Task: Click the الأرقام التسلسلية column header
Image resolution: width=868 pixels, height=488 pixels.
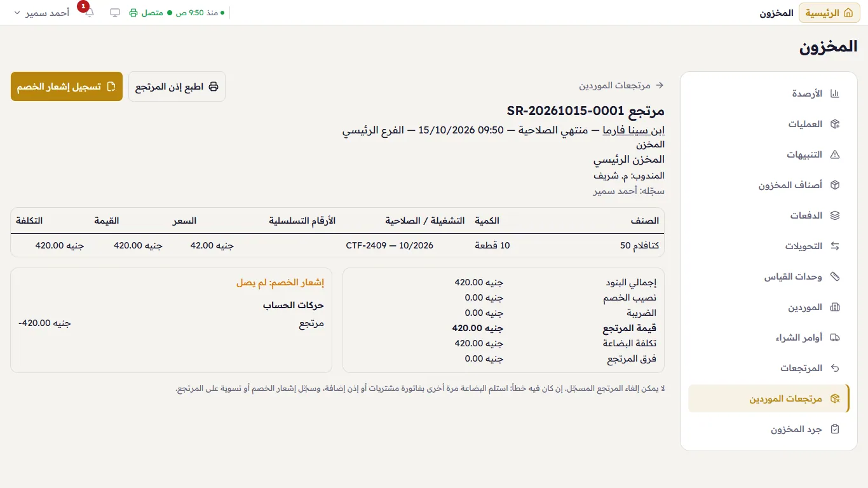Action: [302, 220]
